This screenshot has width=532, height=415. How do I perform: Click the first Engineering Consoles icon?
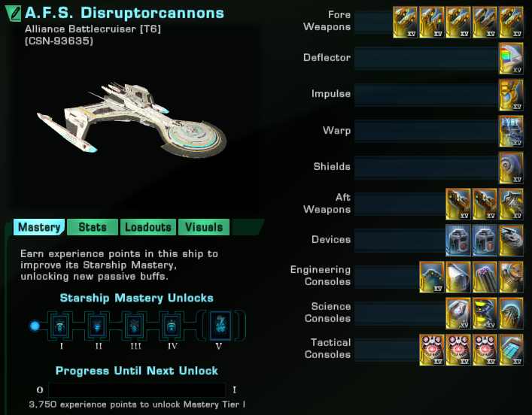pos(432,277)
